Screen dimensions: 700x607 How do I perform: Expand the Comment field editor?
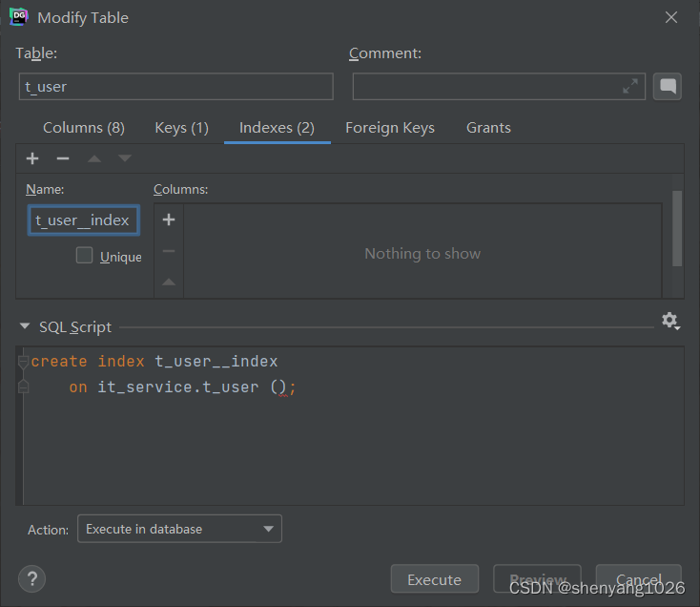pos(630,87)
